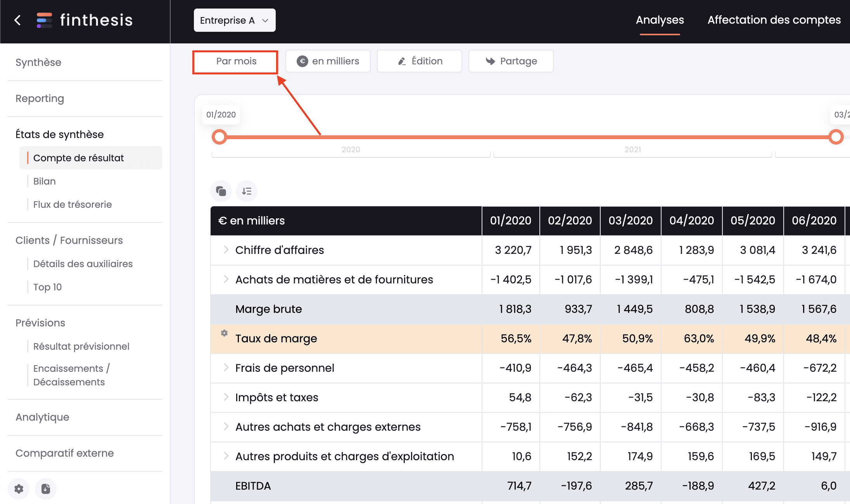Screen dimensions: 850x504
Task: Expand the Frais de personnel row
Action: coord(226,368)
